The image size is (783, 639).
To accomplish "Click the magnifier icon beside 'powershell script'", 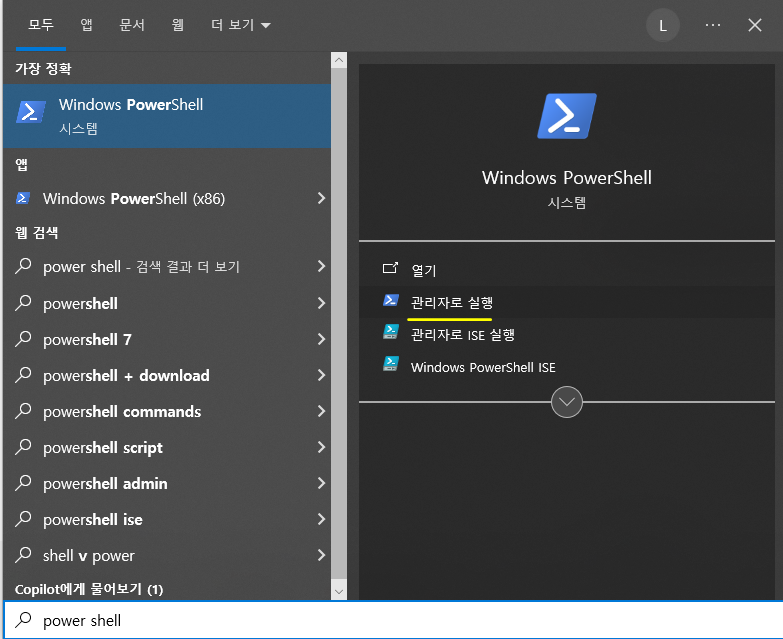I will [x=23, y=446].
